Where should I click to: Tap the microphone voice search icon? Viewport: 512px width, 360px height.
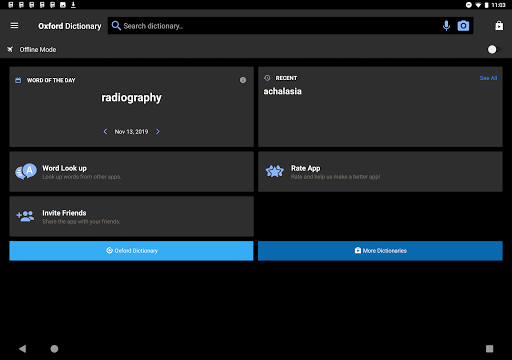pos(446,26)
